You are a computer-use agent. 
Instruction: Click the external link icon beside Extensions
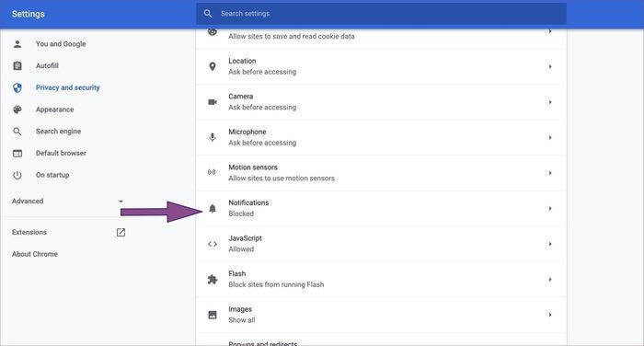coord(121,232)
